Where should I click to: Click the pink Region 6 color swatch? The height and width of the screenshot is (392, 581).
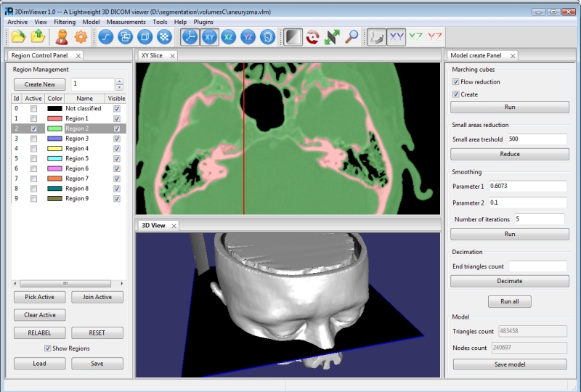tap(54, 168)
